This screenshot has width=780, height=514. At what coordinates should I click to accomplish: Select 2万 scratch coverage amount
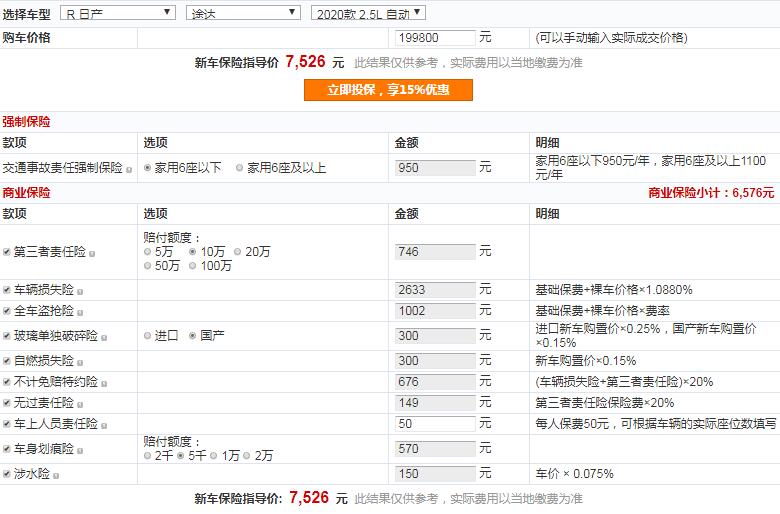(x=247, y=456)
